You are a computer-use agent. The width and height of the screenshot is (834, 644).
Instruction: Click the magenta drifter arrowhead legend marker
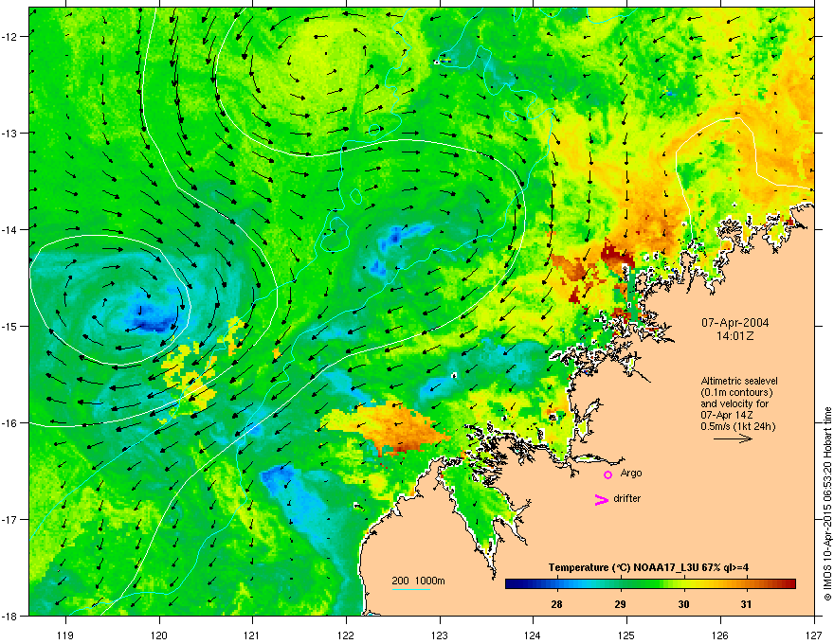pos(601,499)
